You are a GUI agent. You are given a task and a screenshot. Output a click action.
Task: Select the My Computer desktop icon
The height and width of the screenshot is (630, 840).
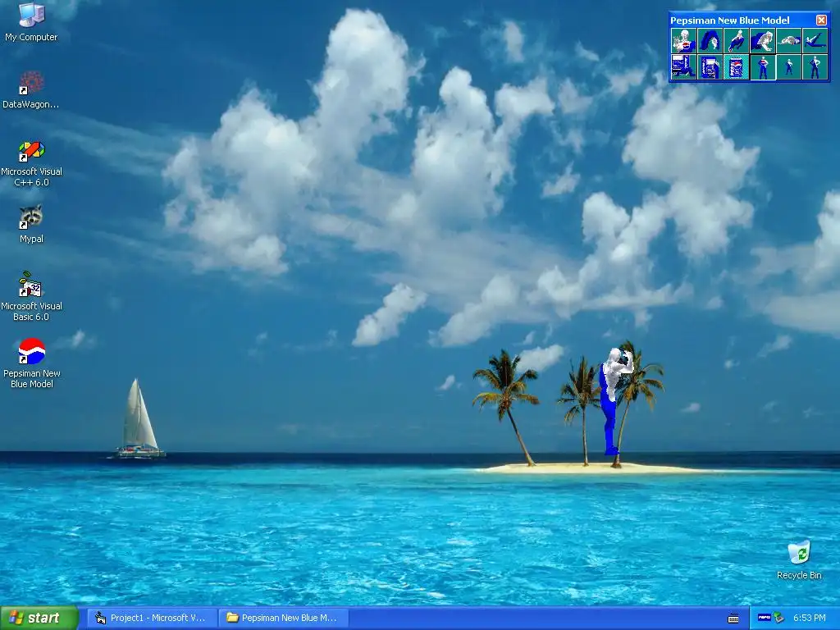(31, 22)
